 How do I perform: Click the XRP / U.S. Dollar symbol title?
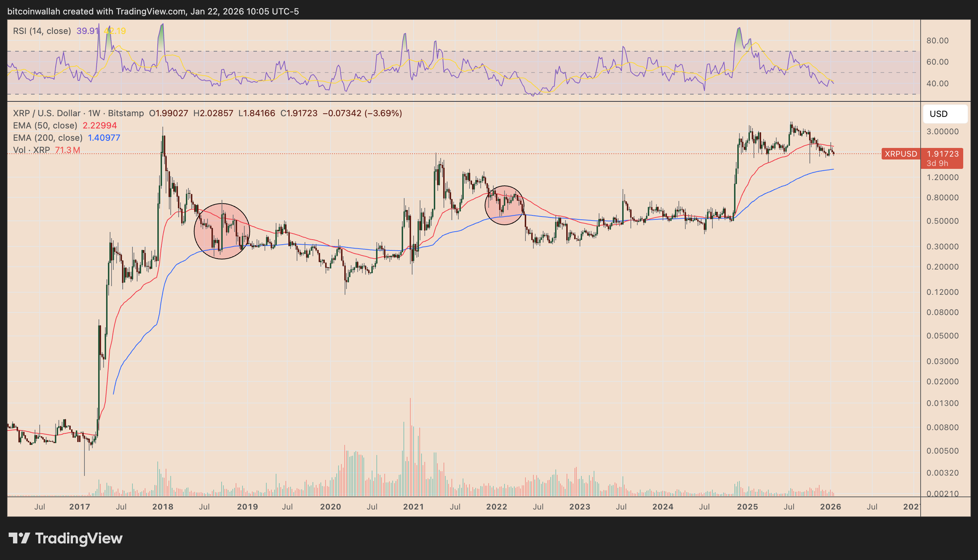pos(47,113)
